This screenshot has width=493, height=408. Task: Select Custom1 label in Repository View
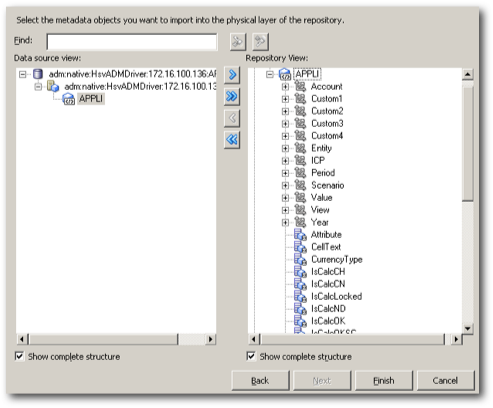pos(327,99)
